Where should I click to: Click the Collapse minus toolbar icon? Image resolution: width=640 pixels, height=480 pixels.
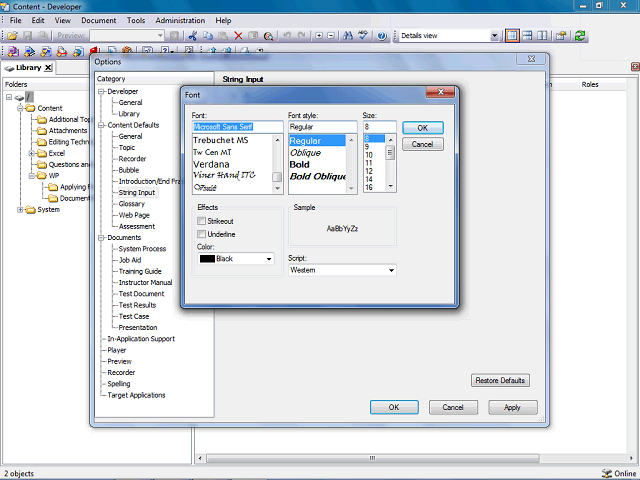(x=331, y=36)
